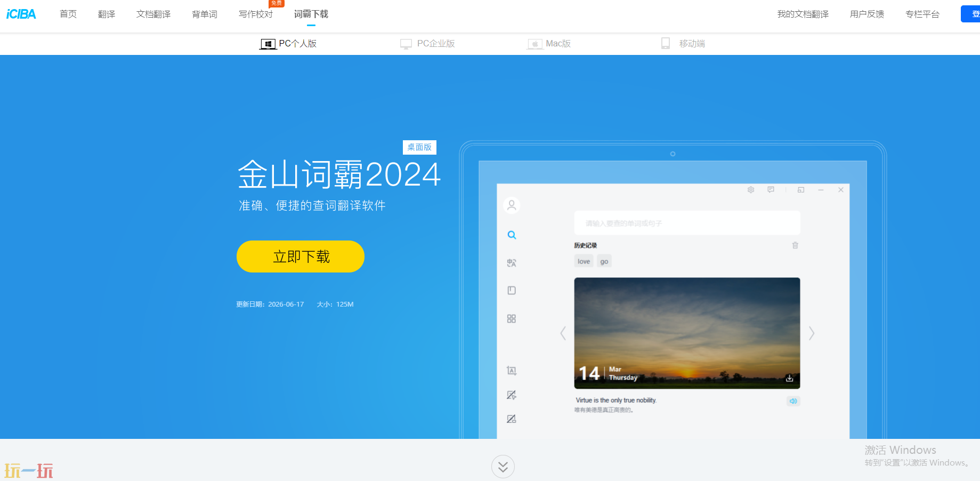Visit the 专栏平台 link

[x=922, y=14]
